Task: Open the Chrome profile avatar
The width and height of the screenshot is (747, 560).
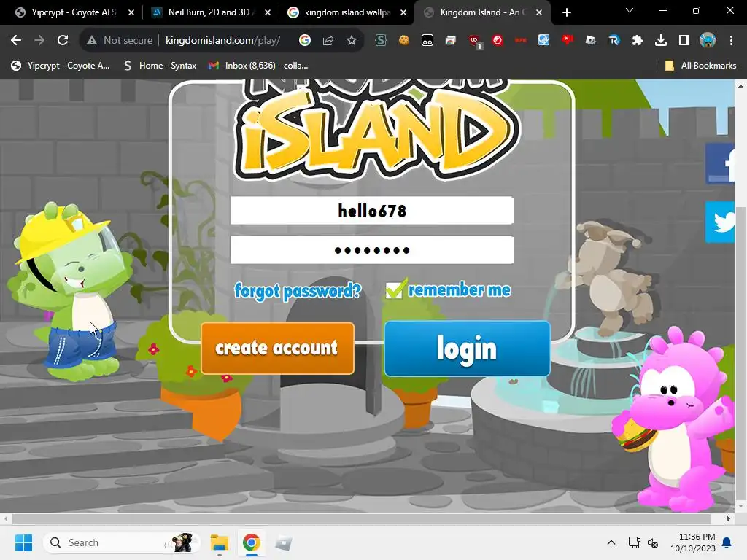Action: pos(708,41)
